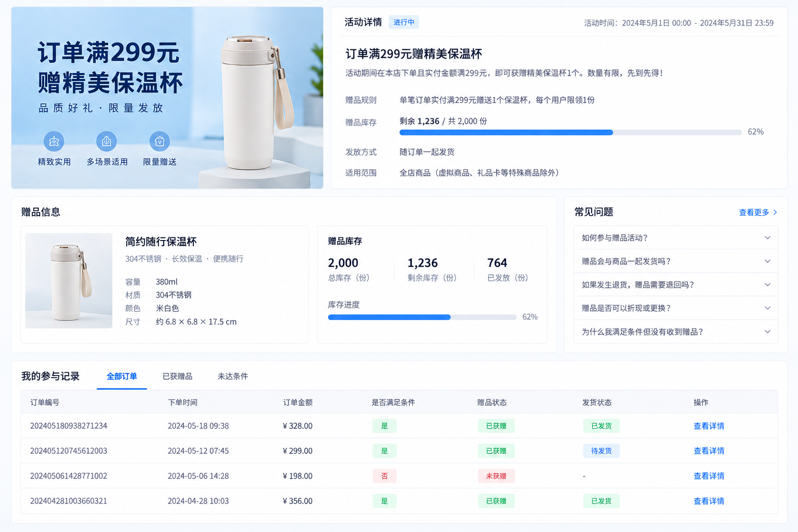Click the ¥ 198.00 order amount

pyautogui.click(x=298, y=475)
